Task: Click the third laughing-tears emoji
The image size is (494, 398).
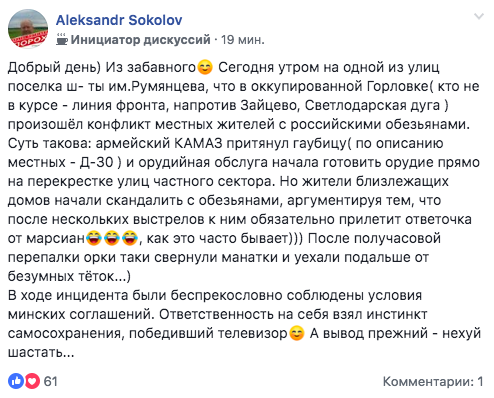Action: click(x=130, y=238)
